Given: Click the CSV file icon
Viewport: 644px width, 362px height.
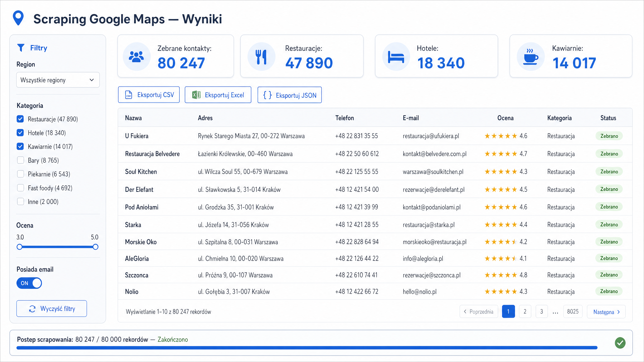Looking at the screenshot, I should click(x=129, y=95).
